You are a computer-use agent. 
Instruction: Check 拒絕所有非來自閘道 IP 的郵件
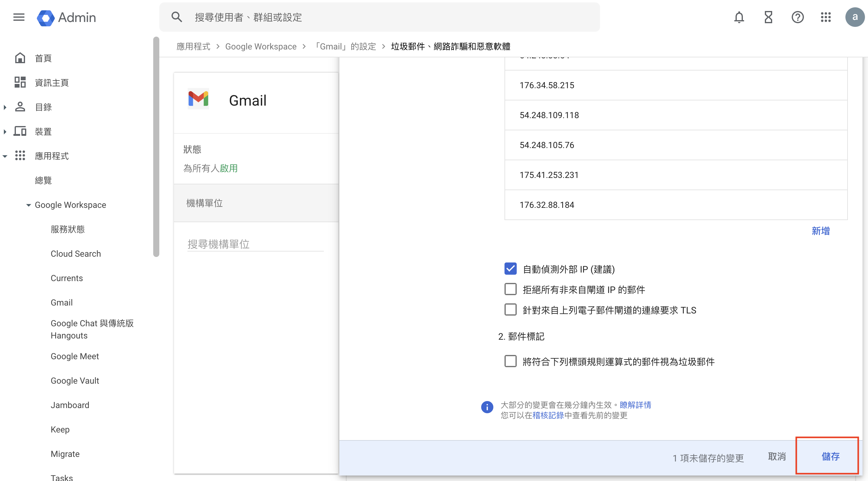[511, 289]
